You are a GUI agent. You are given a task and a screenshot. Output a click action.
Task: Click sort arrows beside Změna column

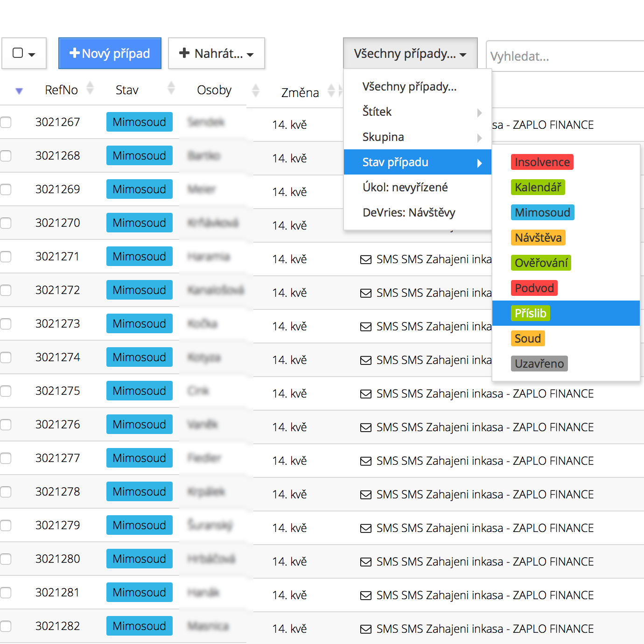tap(331, 91)
